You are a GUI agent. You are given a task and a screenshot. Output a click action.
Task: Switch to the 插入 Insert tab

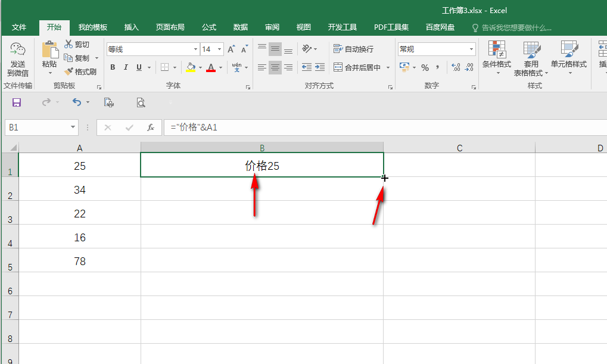[131, 27]
